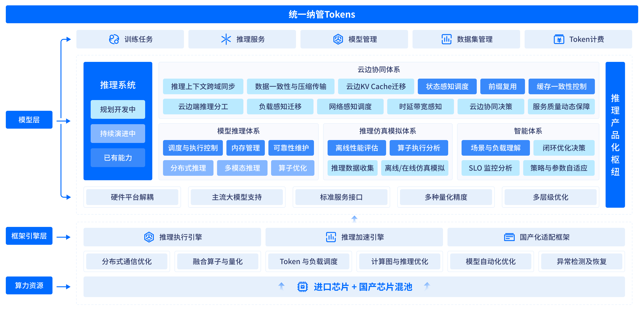Viewport: 644px width, 310px height.
Task: Click the 推理服务 asterisk icon
Action: tap(226, 39)
